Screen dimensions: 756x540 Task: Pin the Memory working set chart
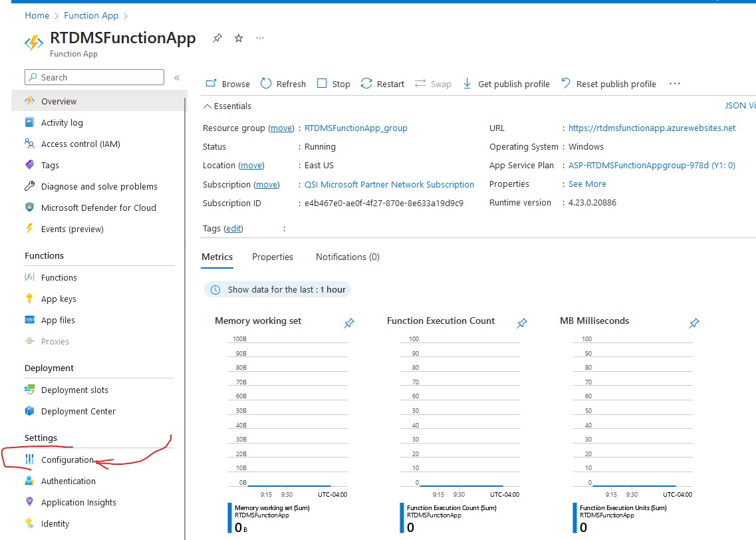[349, 323]
